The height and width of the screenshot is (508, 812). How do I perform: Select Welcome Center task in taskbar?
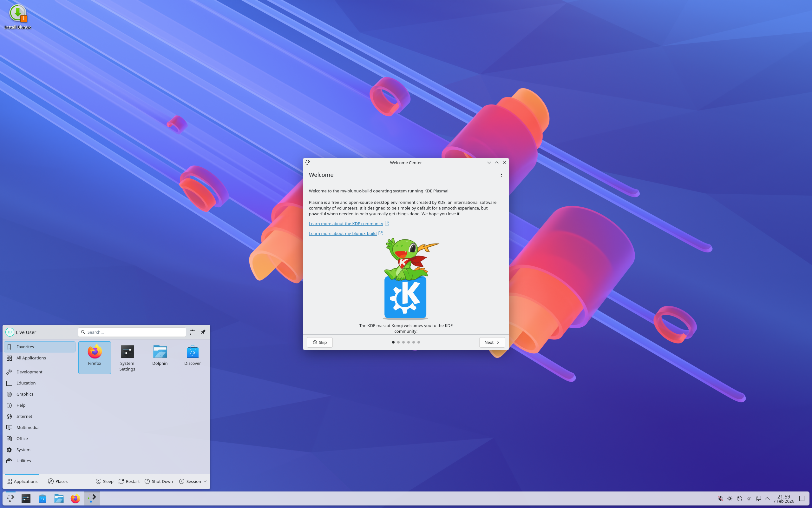(92, 498)
